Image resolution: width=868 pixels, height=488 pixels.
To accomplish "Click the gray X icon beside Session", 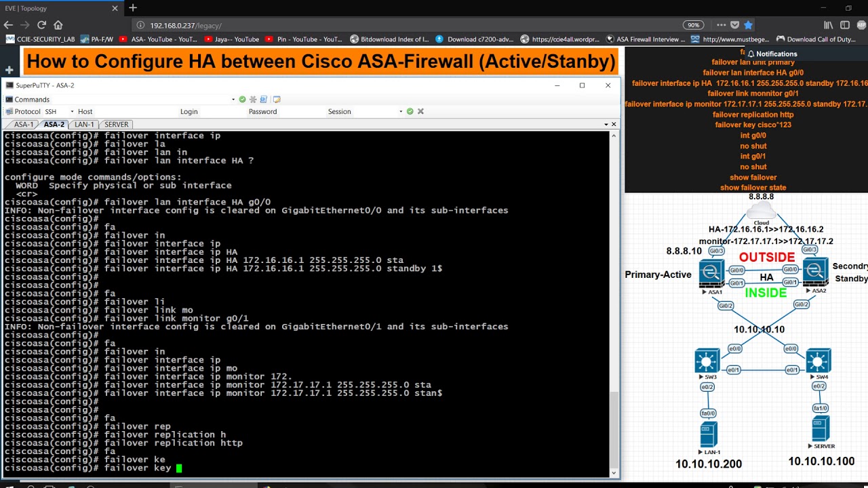I will pos(420,111).
